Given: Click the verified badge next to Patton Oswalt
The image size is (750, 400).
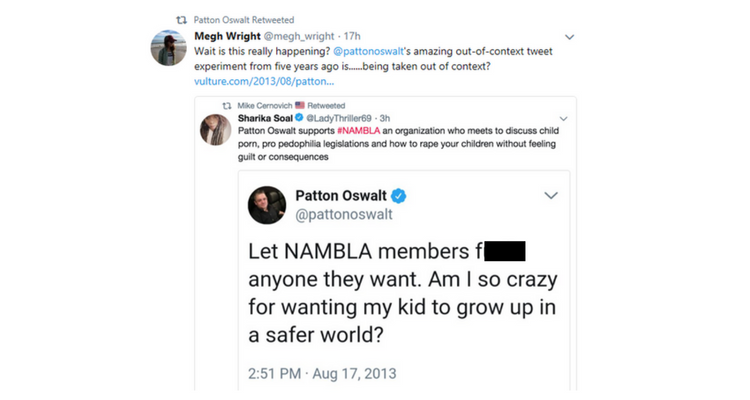Looking at the screenshot, I should pyautogui.click(x=399, y=196).
